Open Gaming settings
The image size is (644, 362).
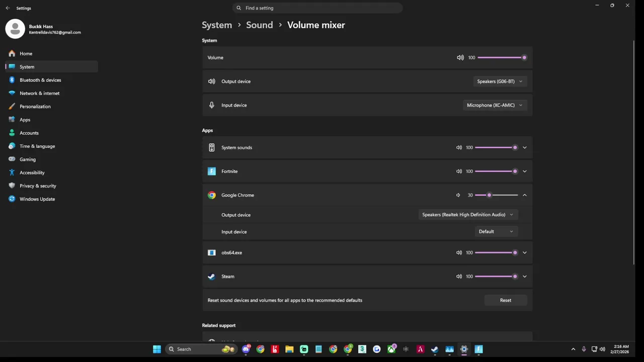(51, 159)
